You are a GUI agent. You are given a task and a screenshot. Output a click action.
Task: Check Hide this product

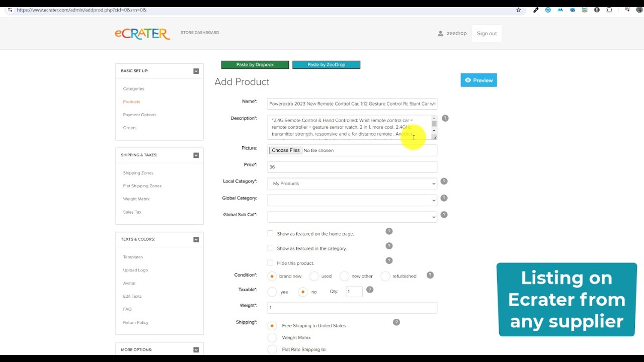270,262
